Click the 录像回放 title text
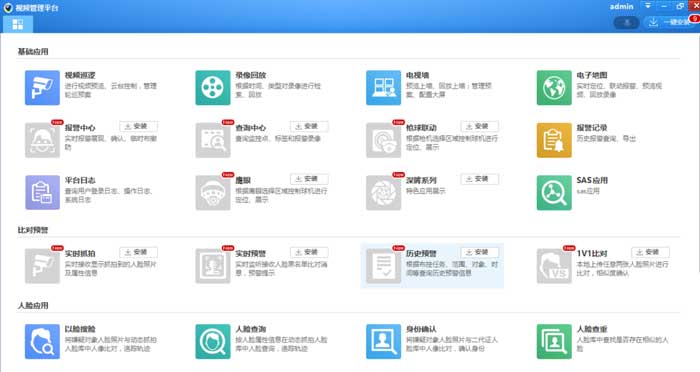 pyautogui.click(x=250, y=75)
